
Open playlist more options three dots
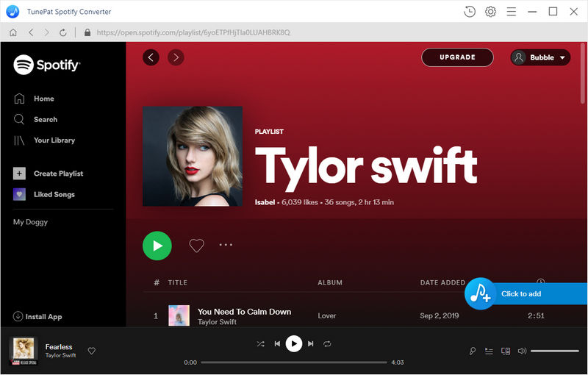(x=226, y=245)
